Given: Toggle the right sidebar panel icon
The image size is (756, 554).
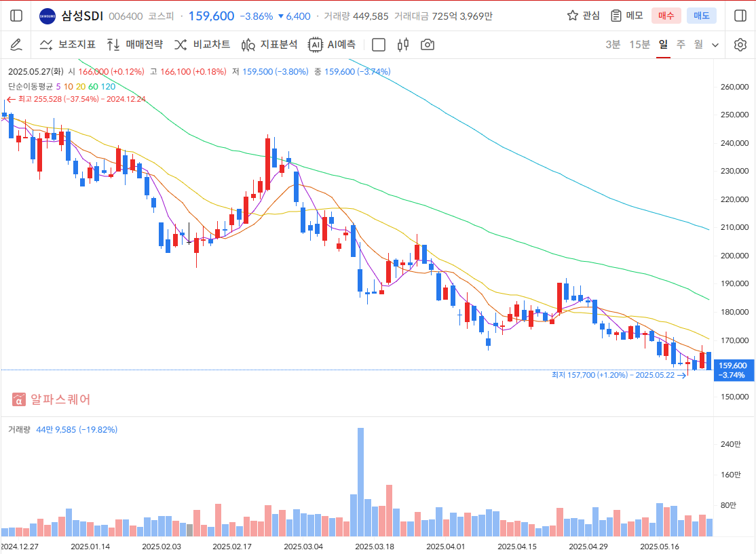Looking at the screenshot, I should 740,16.
